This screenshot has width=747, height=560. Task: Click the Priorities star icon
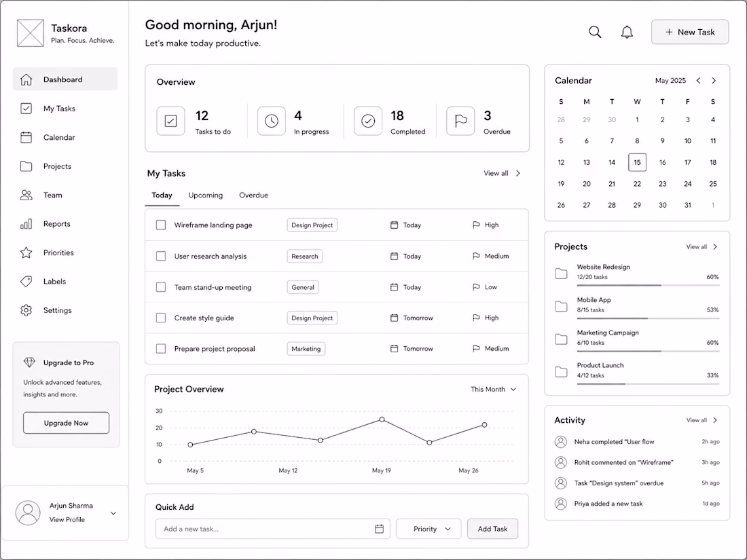pyautogui.click(x=26, y=253)
